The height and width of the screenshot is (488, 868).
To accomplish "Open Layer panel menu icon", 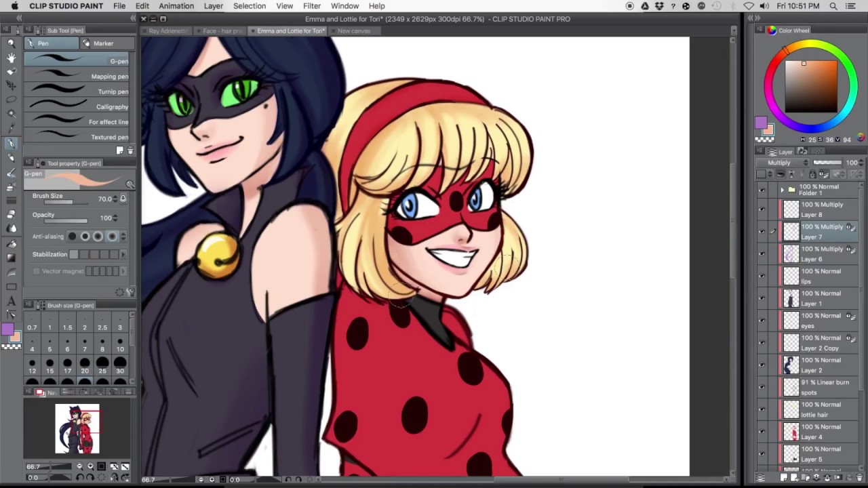I will 759,152.
